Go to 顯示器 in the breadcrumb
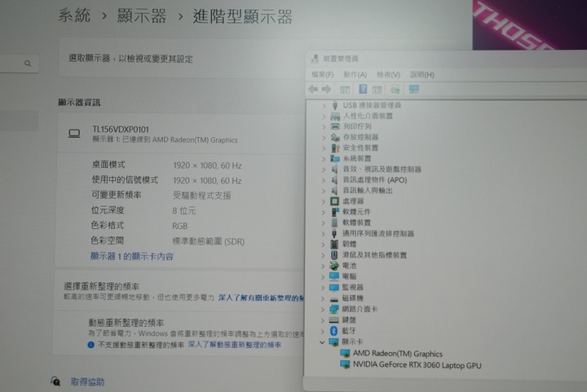587x392 pixels. pos(142,16)
